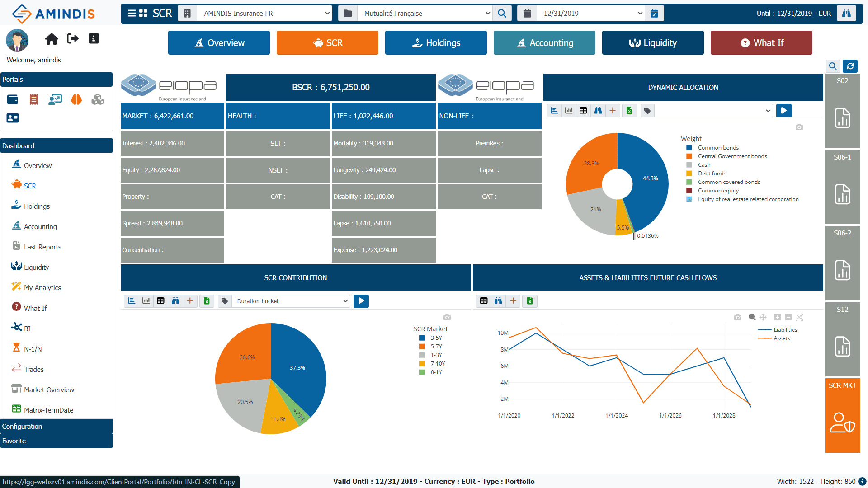Export SCR Contribution chart to Excel
This screenshot has height=488, width=868.
pos(207,301)
